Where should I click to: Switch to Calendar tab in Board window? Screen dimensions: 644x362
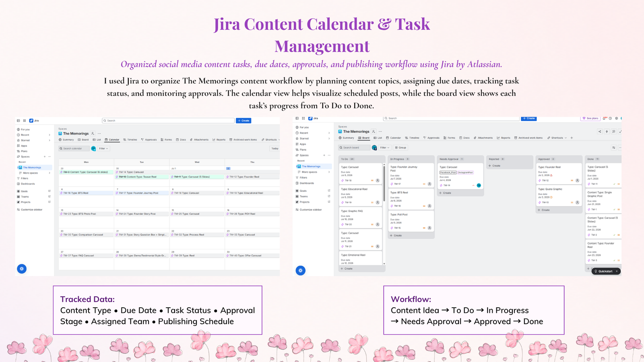[x=393, y=138]
